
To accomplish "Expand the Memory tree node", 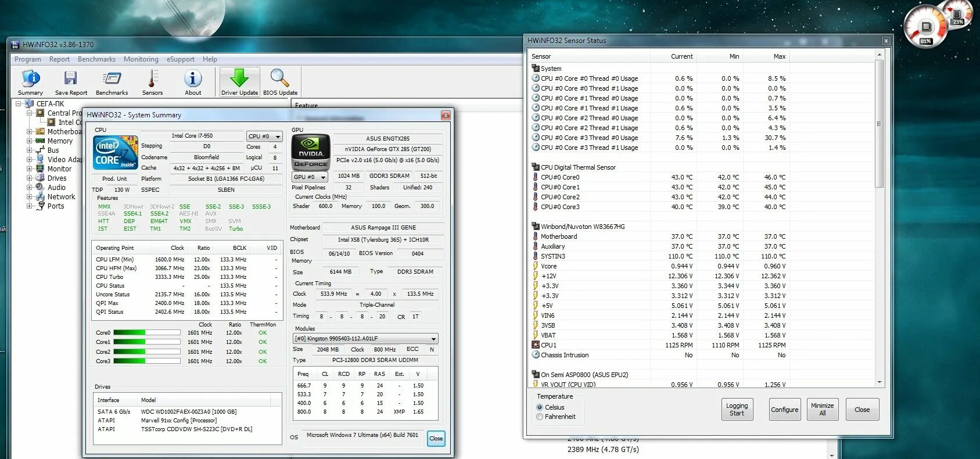I will click(x=29, y=141).
